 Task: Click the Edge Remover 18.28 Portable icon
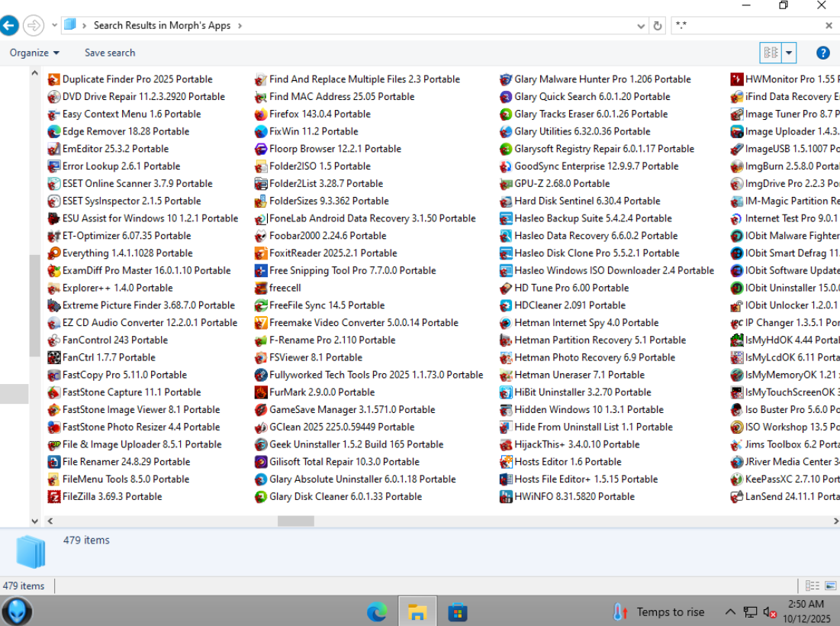point(54,131)
